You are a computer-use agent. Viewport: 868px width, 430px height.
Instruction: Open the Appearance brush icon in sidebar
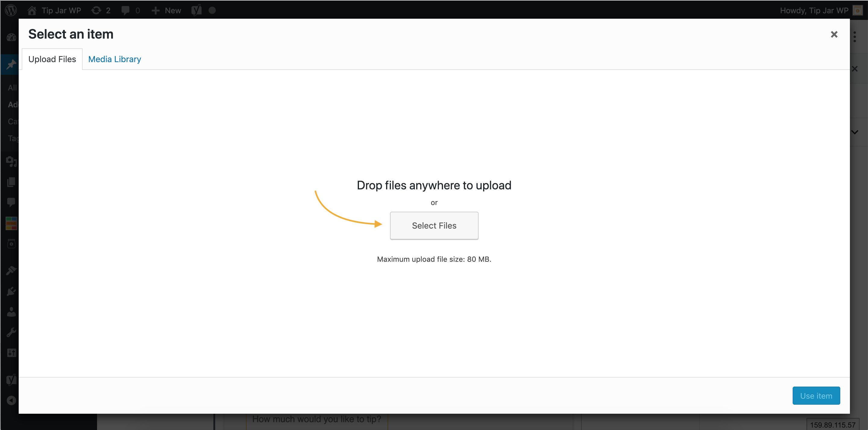point(11,270)
